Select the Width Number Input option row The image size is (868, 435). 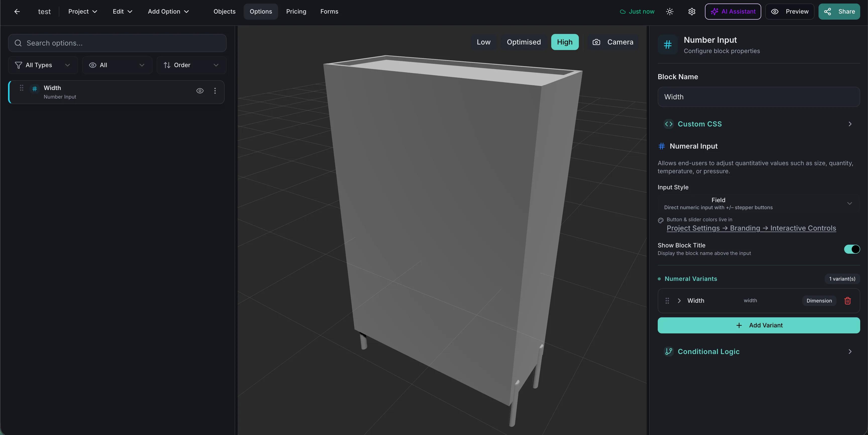point(116,92)
